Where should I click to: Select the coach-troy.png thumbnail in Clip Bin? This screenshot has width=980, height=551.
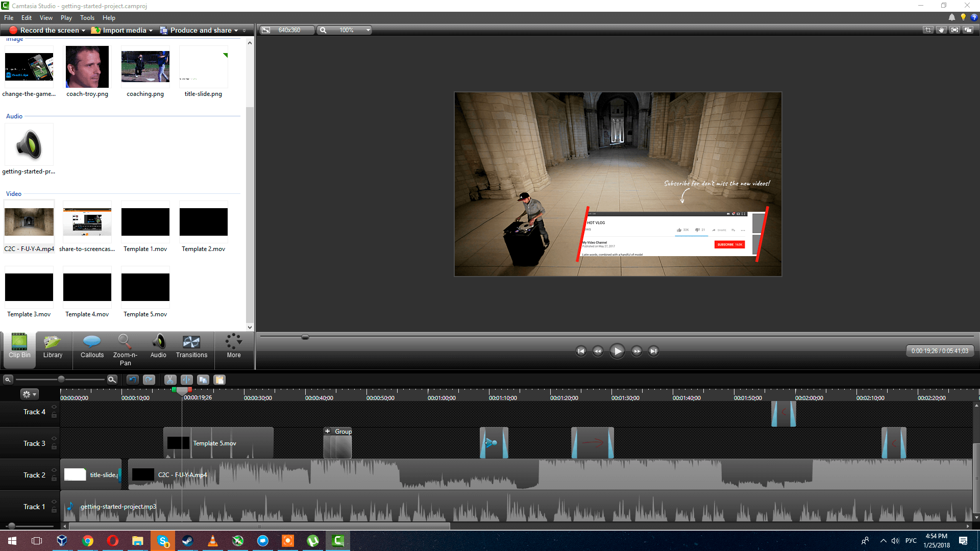pos(87,67)
